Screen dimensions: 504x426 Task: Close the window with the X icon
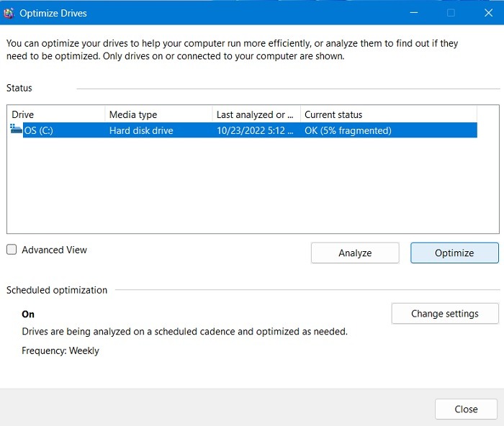tap(488, 13)
